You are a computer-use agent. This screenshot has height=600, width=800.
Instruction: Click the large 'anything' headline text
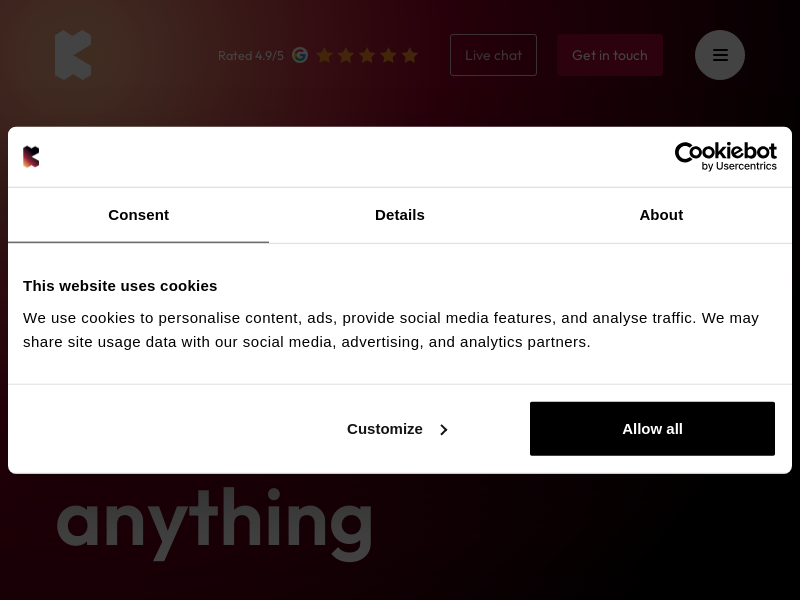click(214, 520)
